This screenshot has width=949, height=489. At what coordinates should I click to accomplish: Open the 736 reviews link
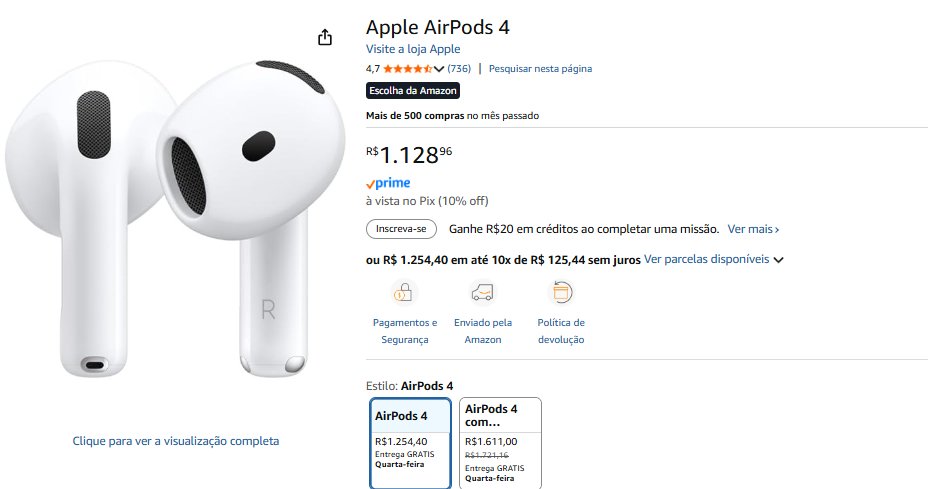[459, 69]
